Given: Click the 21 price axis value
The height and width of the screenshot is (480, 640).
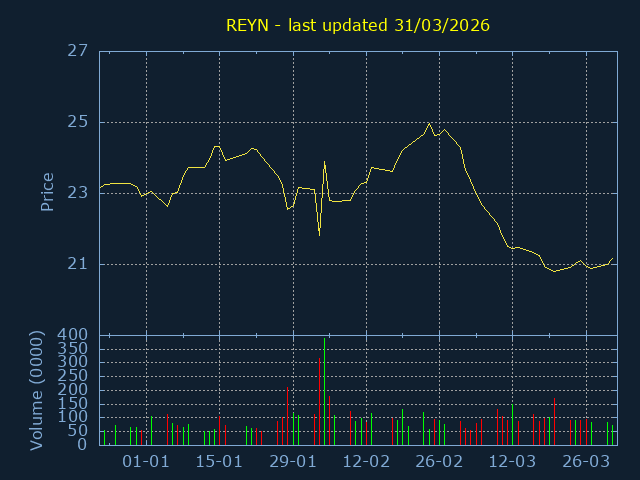Looking at the screenshot, I should tap(79, 264).
